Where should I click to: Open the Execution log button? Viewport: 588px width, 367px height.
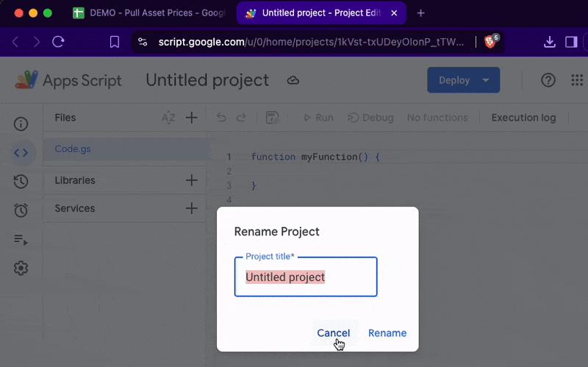[523, 118]
